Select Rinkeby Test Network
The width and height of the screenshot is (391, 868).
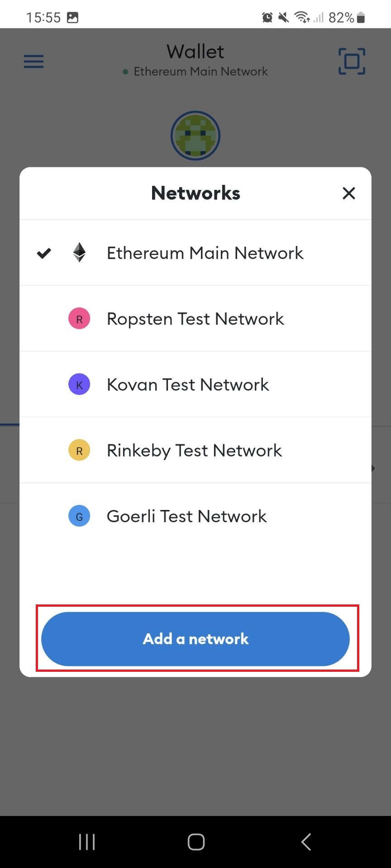(x=194, y=450)
